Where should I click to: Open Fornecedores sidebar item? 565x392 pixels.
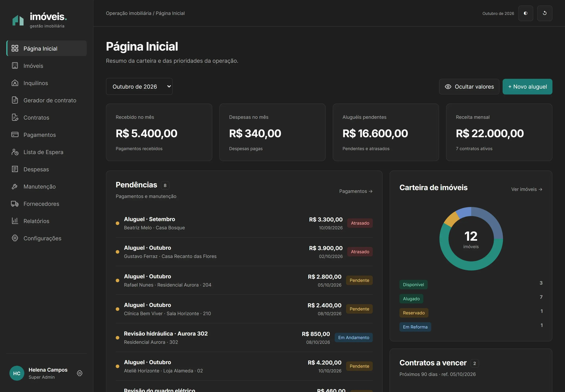click(46, 204)
